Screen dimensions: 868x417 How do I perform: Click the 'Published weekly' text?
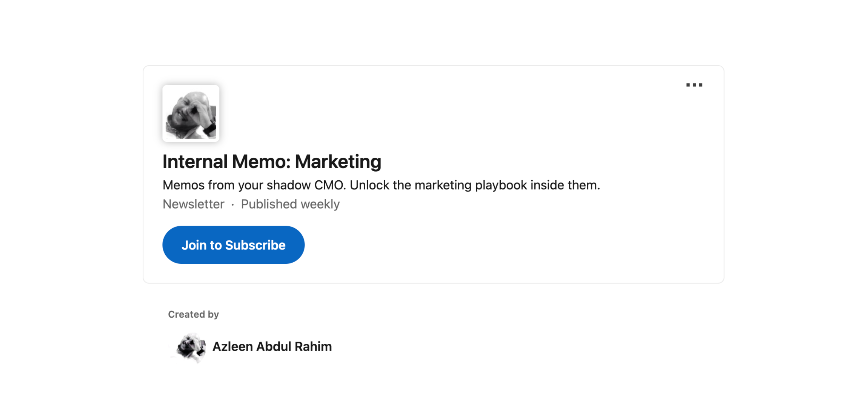[x=290, y=204]
